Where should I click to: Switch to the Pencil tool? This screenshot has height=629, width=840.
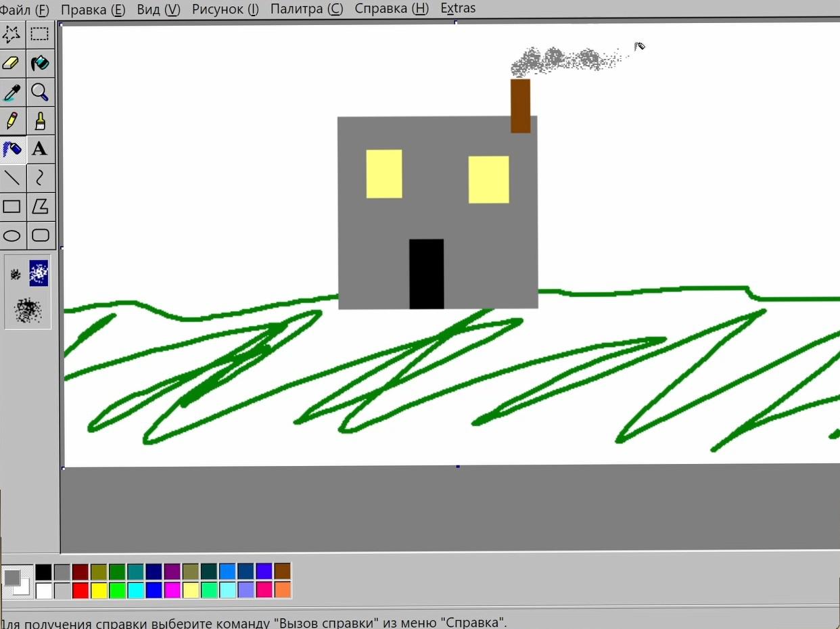[12, 121]
